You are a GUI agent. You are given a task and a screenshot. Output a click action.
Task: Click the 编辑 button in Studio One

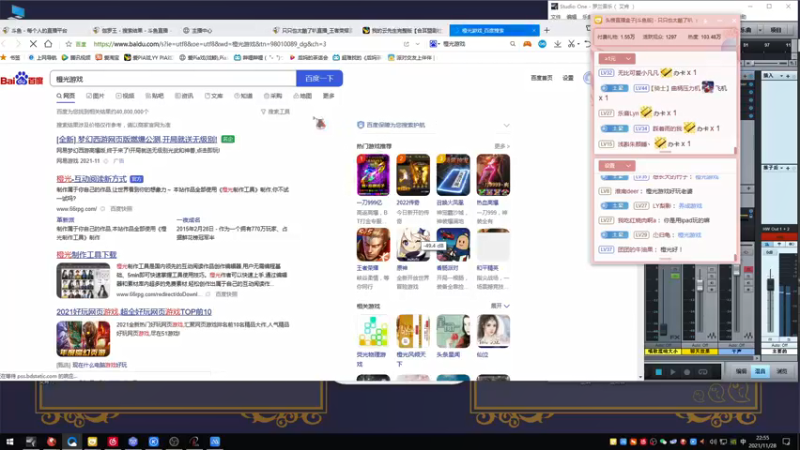click(x=741, y=371)
